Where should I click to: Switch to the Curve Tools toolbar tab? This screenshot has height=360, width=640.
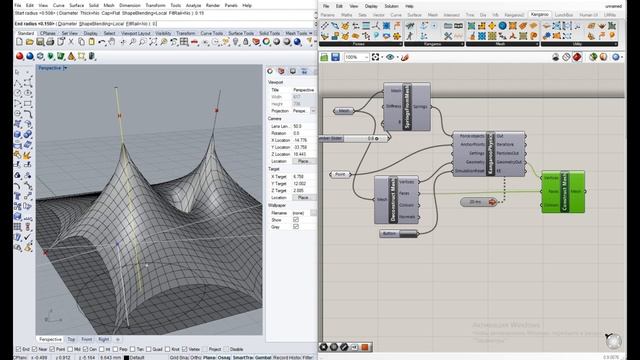click(x=211, y=33)
